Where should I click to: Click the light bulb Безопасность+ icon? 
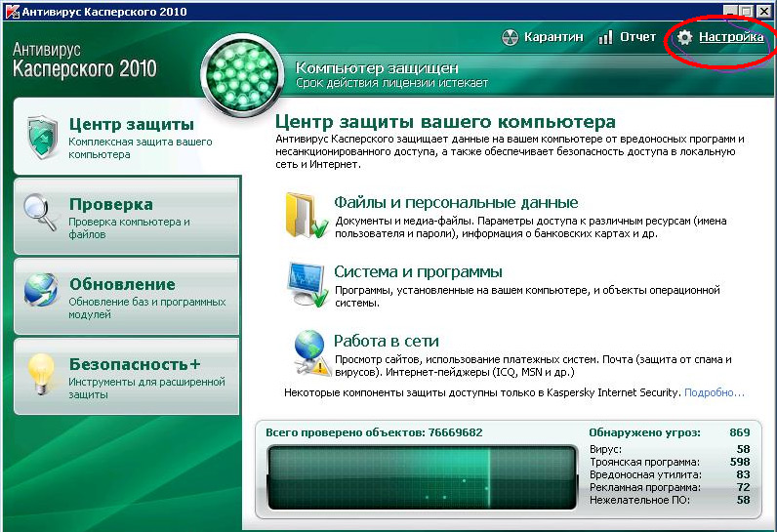click(41, 374)
